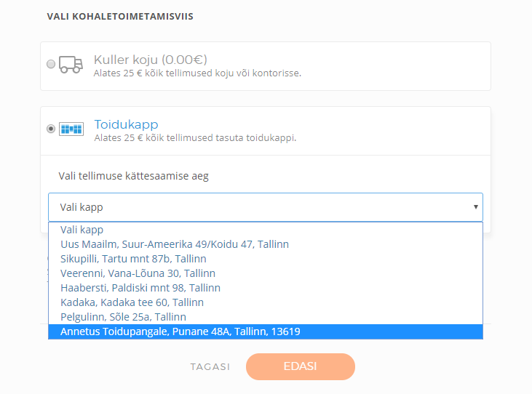532x394 pixels.
Task: Select Kadaka, Kadaka tee 60 locker
Action: click(266, 302)
